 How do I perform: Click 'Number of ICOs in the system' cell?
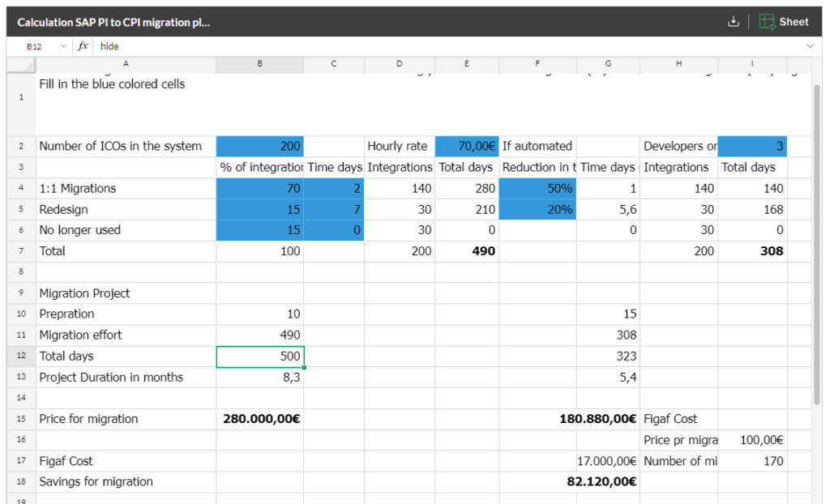126,147
